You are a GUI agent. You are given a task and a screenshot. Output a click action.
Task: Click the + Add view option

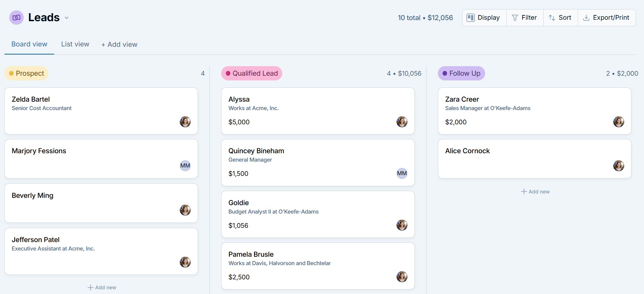pos(119,44)
